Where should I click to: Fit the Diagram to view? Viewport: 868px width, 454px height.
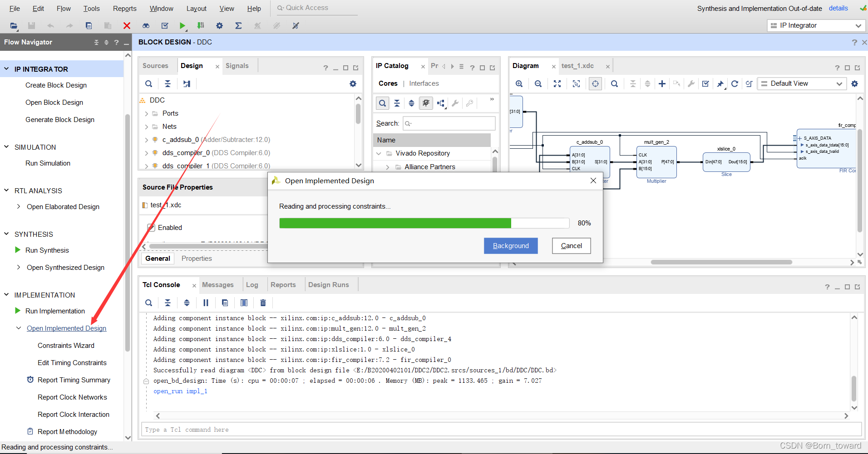tap(557, 84)
